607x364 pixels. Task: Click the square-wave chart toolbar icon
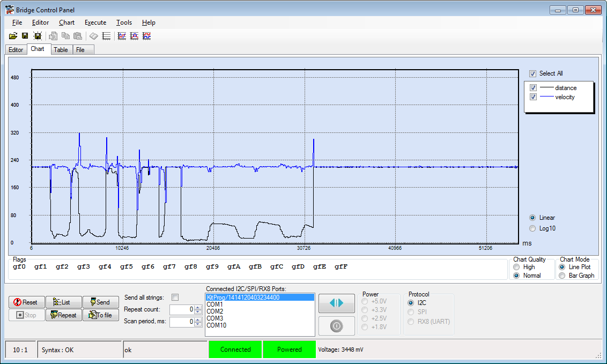point(147,36)
